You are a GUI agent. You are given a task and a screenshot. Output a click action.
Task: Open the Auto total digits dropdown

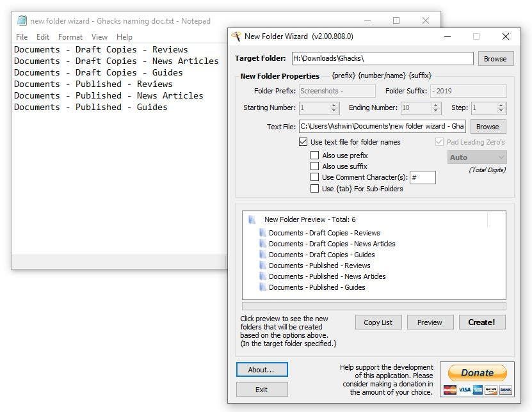(477, 157)
